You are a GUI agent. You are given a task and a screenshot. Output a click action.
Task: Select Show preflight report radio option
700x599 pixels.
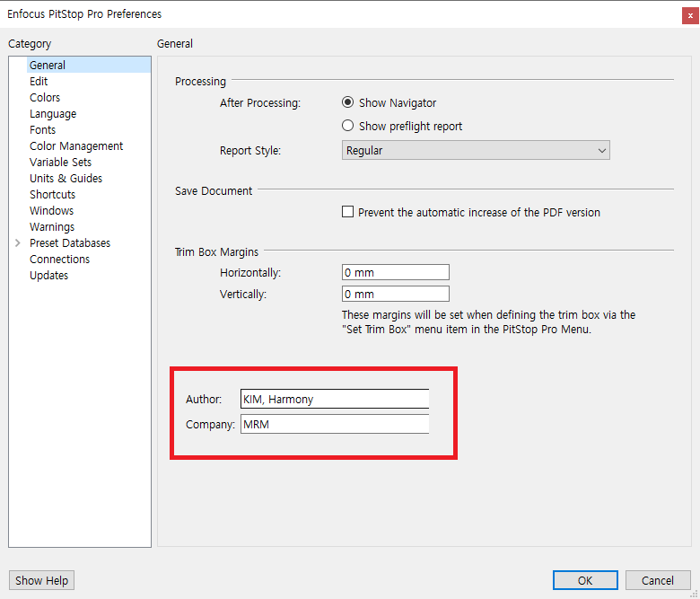click(x=348, y=126)
